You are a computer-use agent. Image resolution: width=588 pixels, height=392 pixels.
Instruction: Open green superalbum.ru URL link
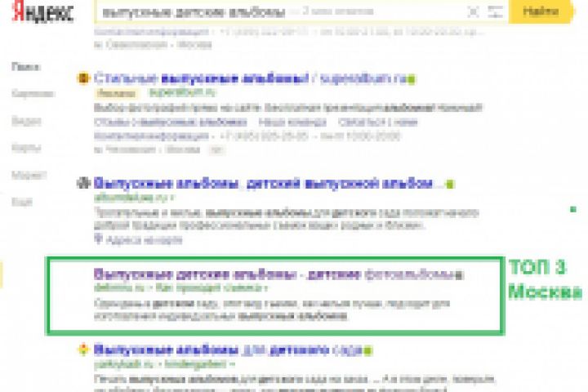point(182,92)
